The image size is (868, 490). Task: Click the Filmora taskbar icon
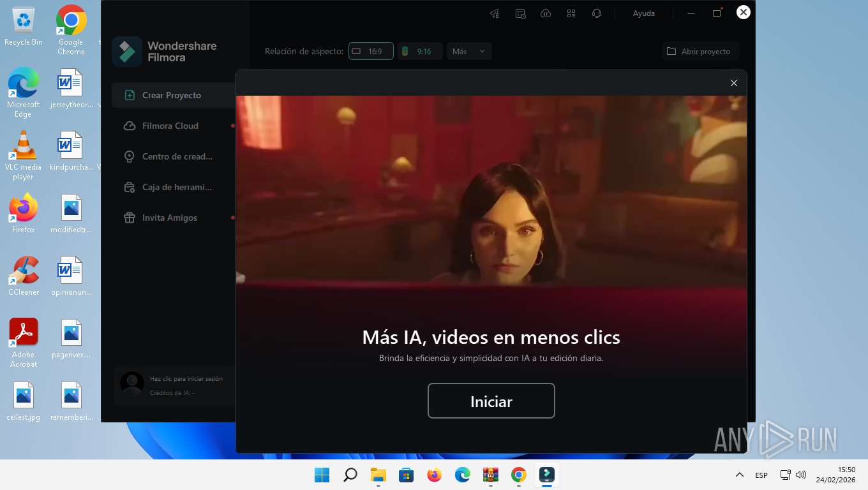pyautogui.click(x=547, y=475)
